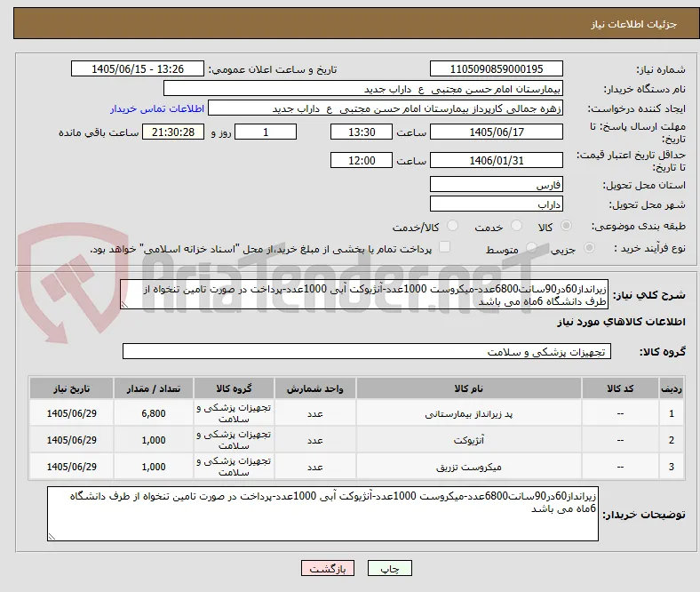Click item name پد زیرانداز بیمارستانی
700x592 pixels.
[469, 413]
